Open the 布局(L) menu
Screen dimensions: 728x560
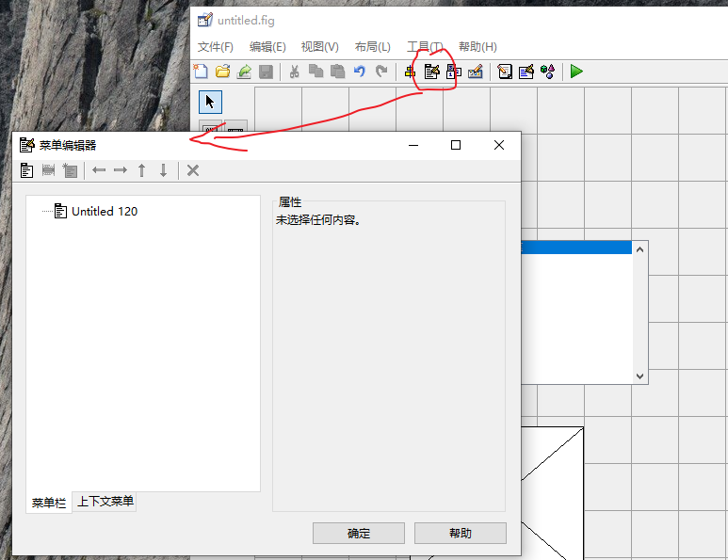372,47
